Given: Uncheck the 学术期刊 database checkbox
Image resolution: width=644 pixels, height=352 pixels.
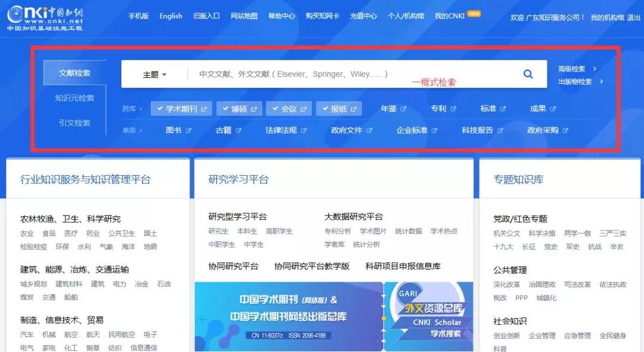Looking at the screenshot, I should (x=159, y=109).
